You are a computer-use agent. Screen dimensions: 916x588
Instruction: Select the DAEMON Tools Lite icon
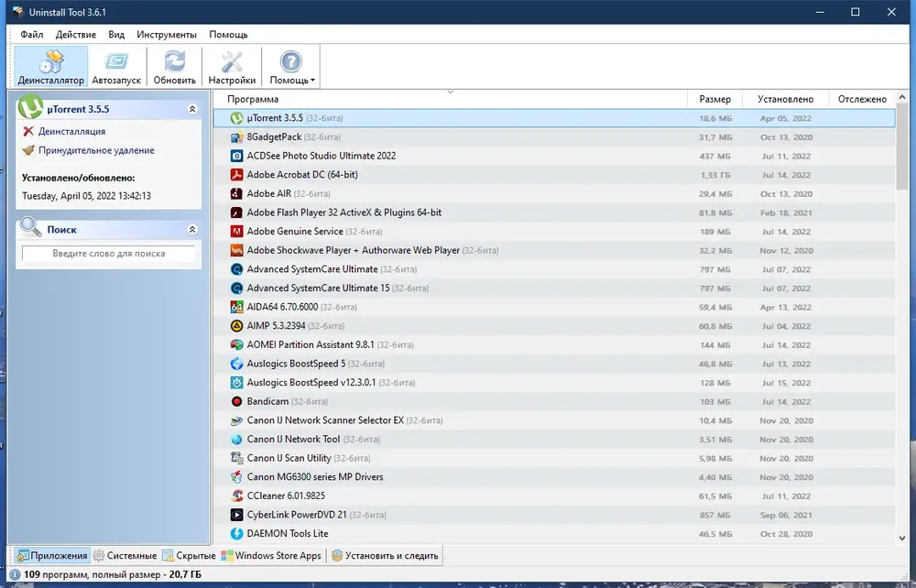pos(236,534)
